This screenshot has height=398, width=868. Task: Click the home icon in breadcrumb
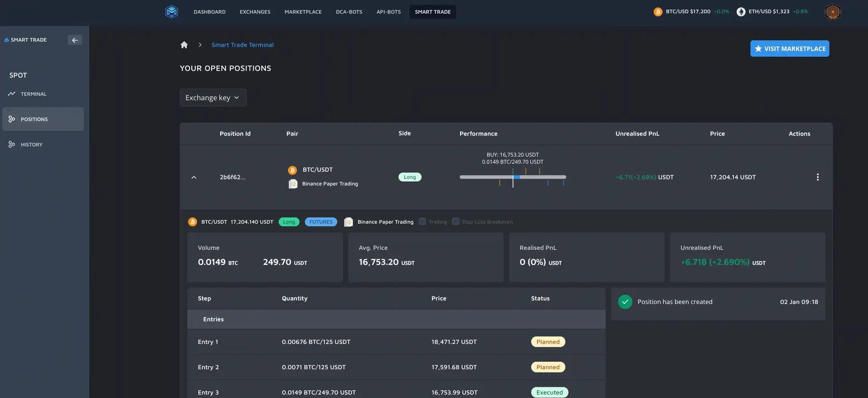[x=184, y=45]
